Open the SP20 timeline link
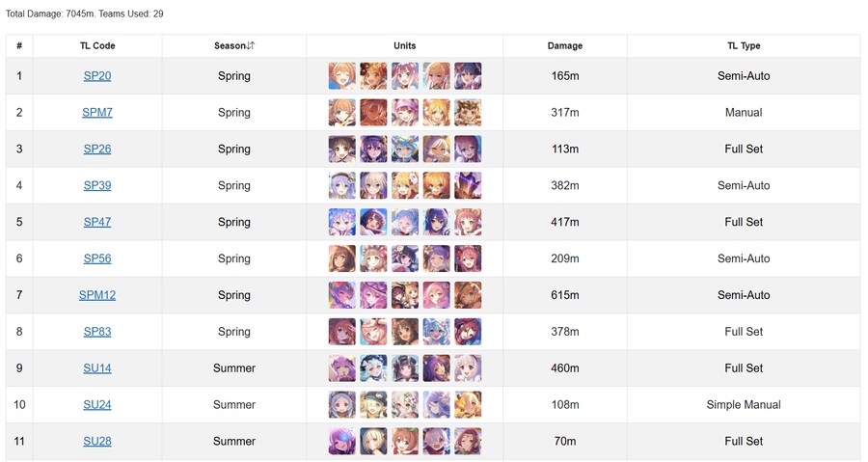Viewport: 868px width, 462px height. 97,76
